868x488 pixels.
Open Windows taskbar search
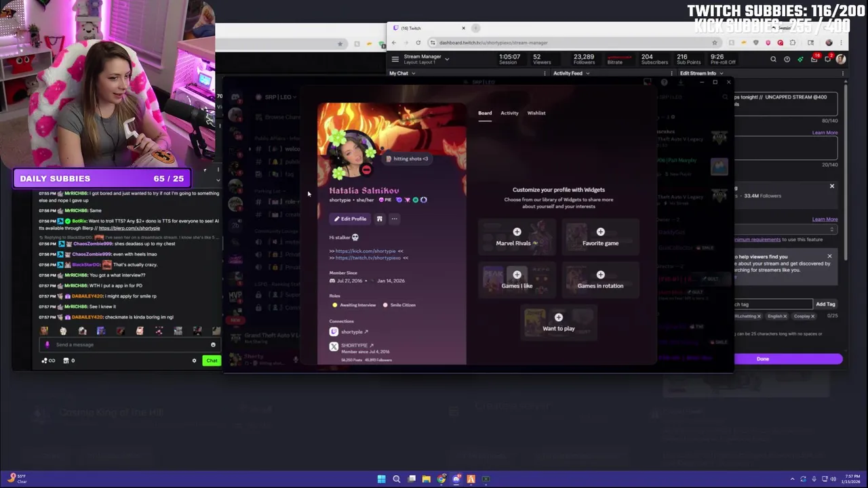[x=397, y=479]
